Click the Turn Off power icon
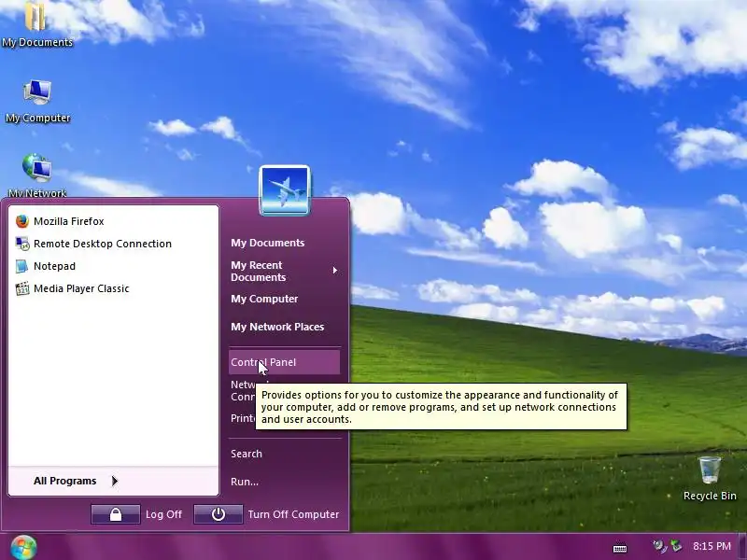Image resolution: width=747 pixels, height=560 pixels. coord(218,514)
